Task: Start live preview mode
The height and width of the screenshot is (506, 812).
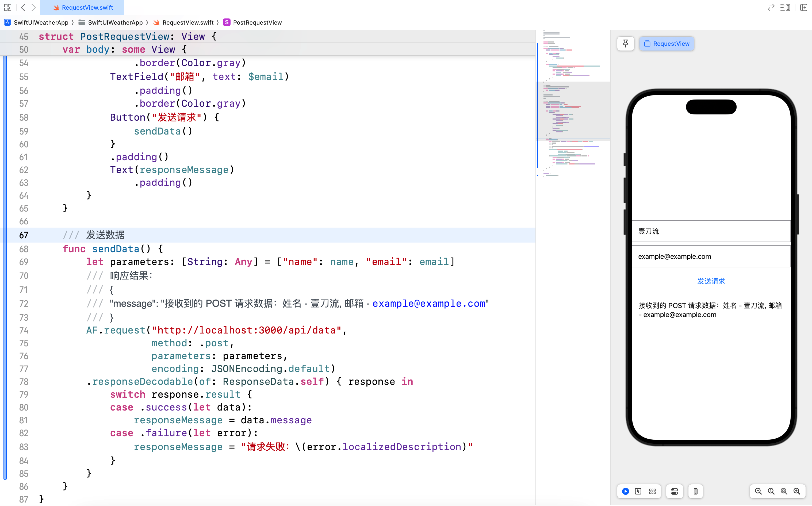Action: [x=626, y=491]
